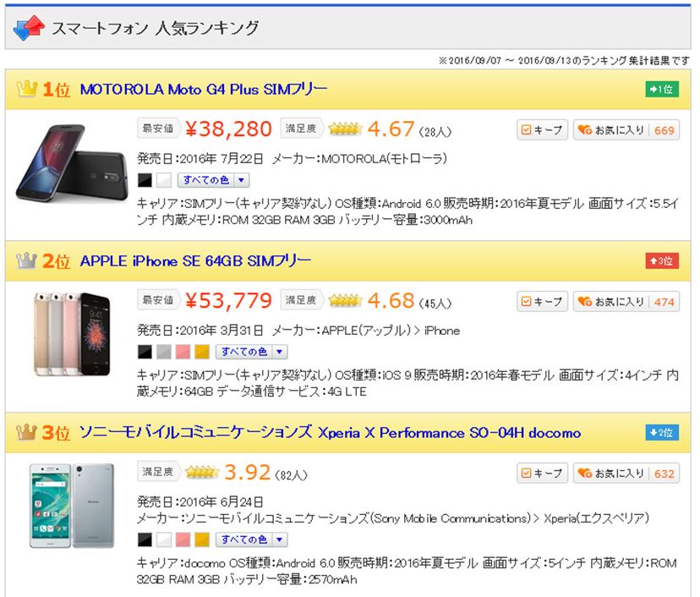Click the silver crown icon beside 2位
The image size is (700, 597).
coord(26,260)
